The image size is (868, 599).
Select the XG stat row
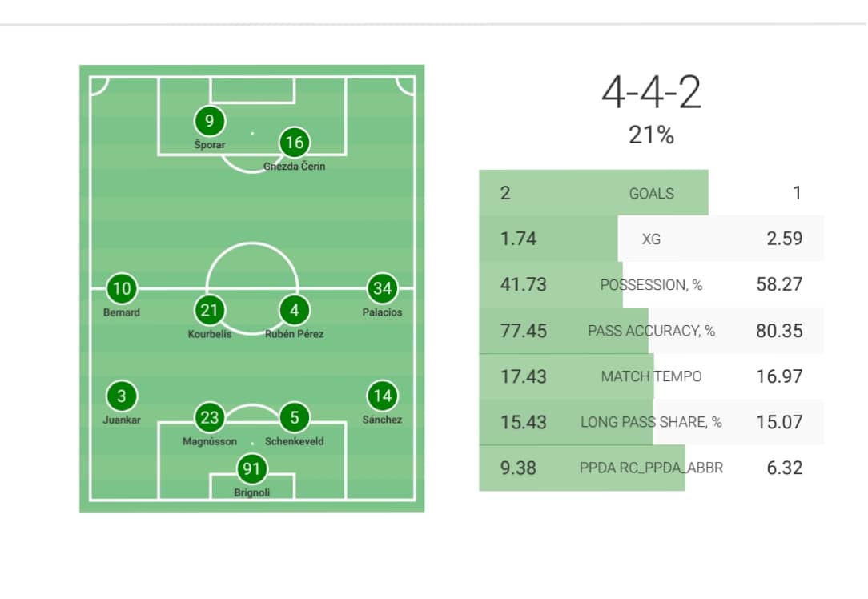coord(651,239)
